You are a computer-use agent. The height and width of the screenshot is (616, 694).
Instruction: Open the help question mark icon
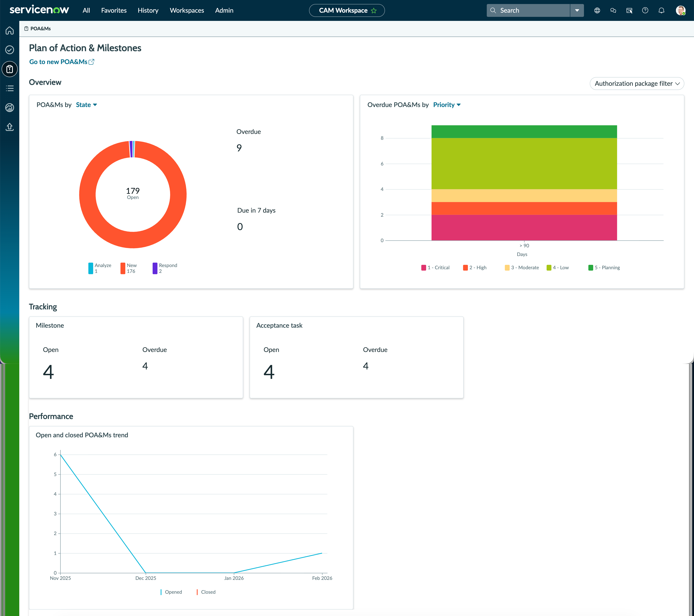click(645, 10)
